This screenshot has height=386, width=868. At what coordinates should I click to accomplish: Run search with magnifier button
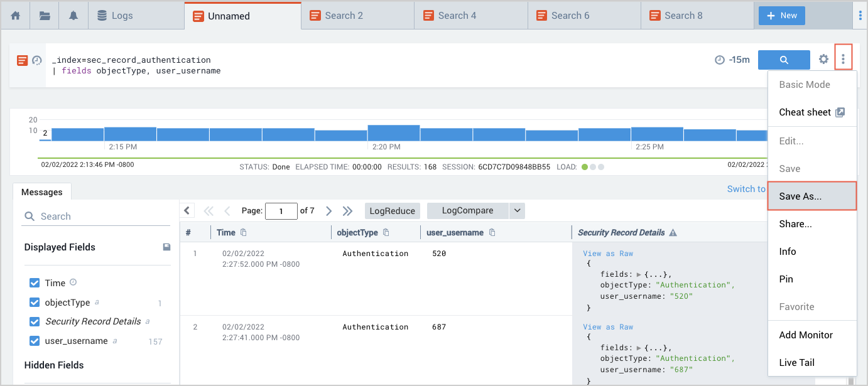click(x=783, y=60)
